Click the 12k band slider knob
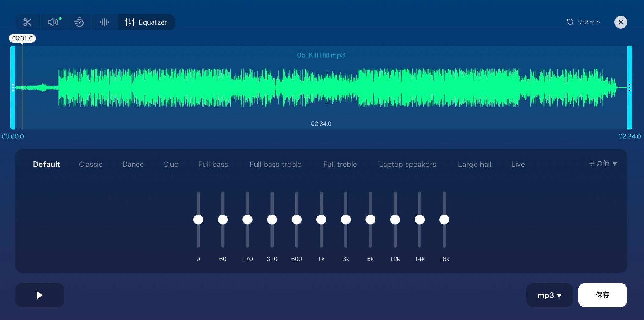The height and width of the screenshot is (320, 644). click(395, 219)
